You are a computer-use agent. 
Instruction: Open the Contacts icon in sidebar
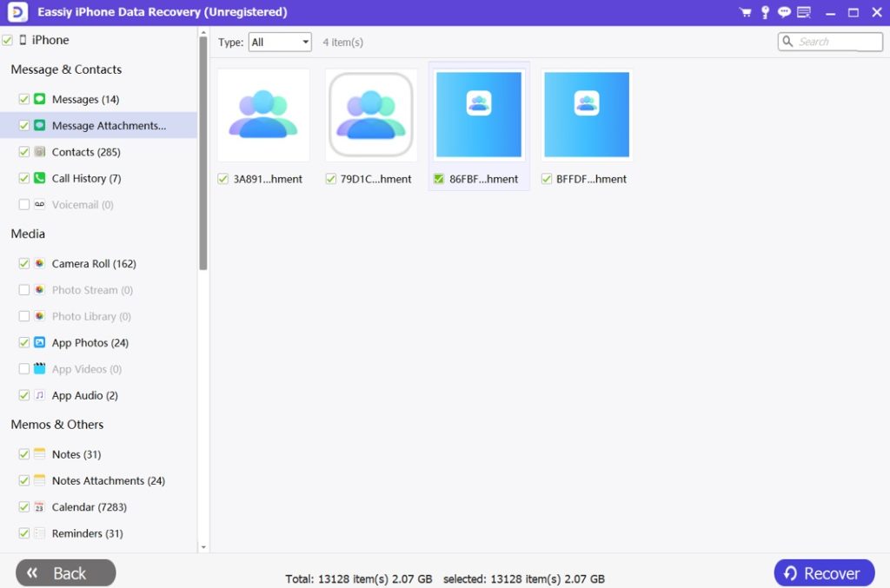[x=38, y=152]
